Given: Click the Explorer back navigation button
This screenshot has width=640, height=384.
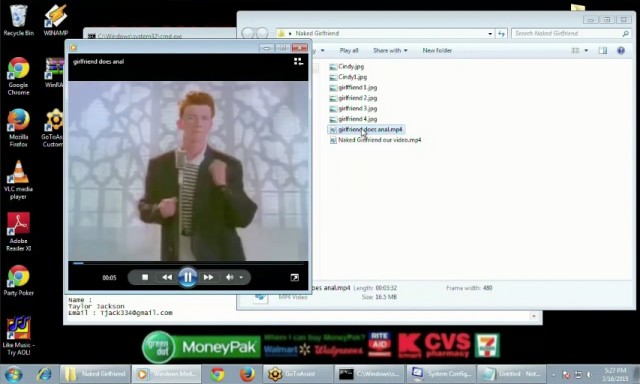Looking at the screenshot, I should pyautogui.click(x=248, y=33).
